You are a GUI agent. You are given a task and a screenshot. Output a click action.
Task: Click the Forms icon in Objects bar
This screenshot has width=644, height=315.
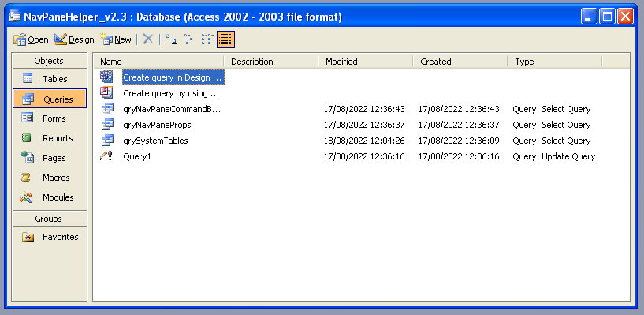(28, 118)
